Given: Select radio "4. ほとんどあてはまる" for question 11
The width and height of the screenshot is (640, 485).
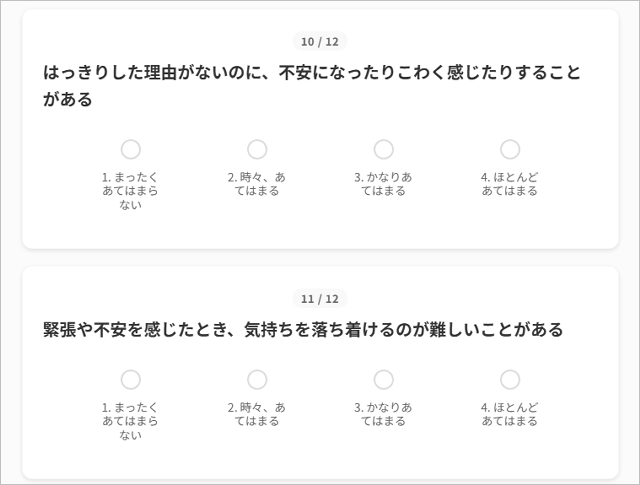Looking at the screenshot, I should (510, 380).
